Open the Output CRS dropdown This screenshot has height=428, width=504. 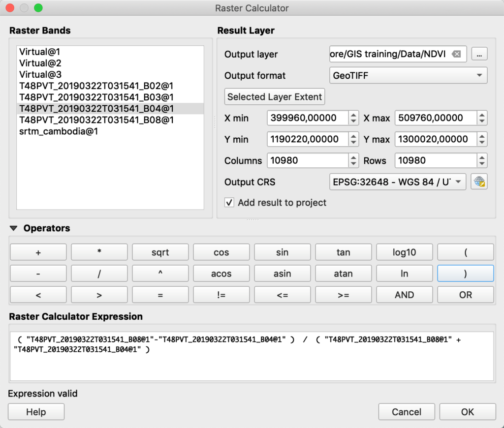398,182
